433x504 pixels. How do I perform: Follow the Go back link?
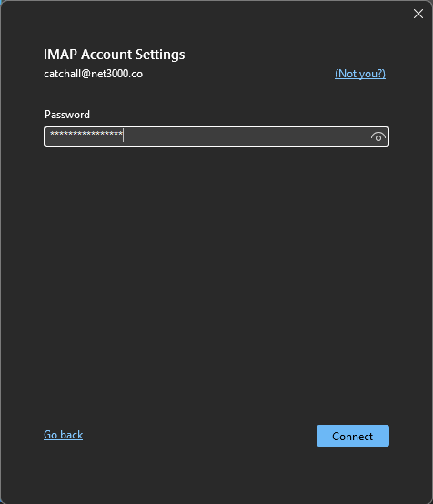[x=64, y=435]
